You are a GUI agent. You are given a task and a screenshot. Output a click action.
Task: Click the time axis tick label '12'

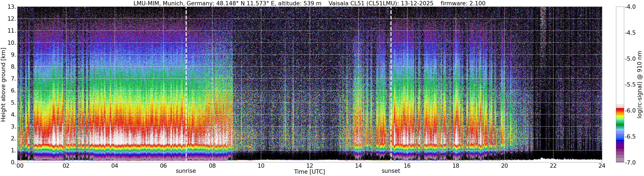coord(310,166)
